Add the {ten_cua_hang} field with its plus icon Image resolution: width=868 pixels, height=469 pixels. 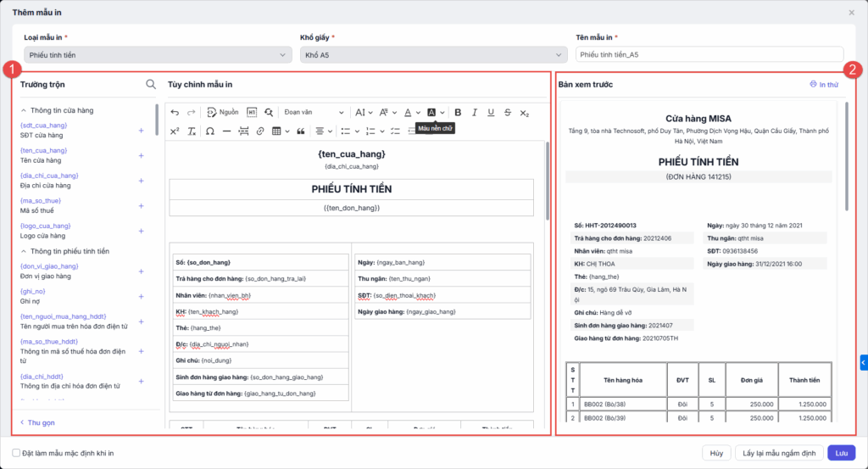pos(142,155)
